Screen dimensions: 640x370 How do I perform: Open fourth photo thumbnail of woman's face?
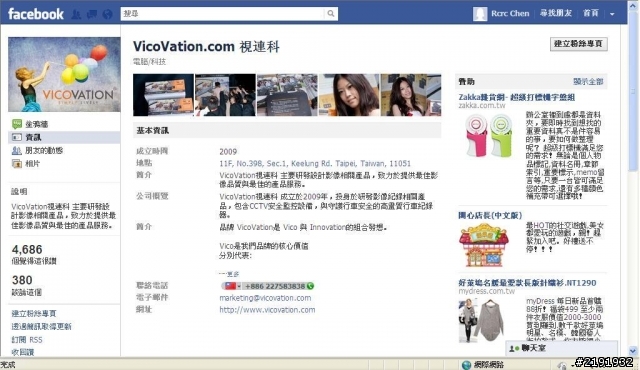coord(349,95)
